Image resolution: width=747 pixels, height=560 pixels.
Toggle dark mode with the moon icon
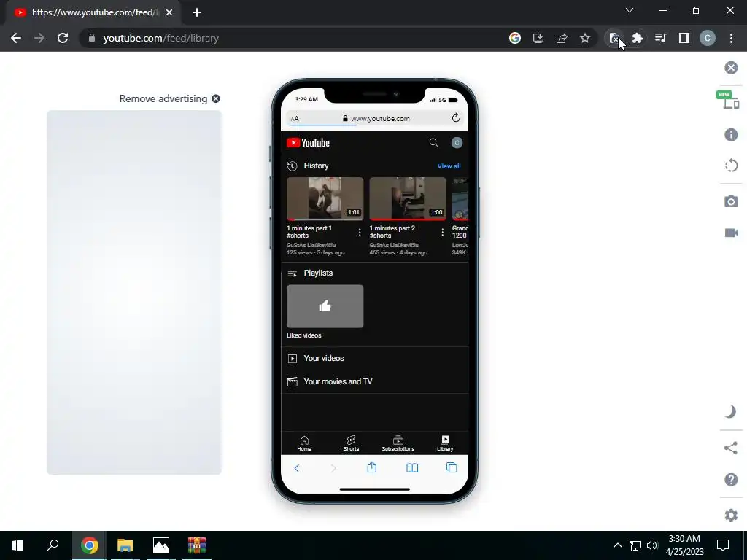point(731,411)
